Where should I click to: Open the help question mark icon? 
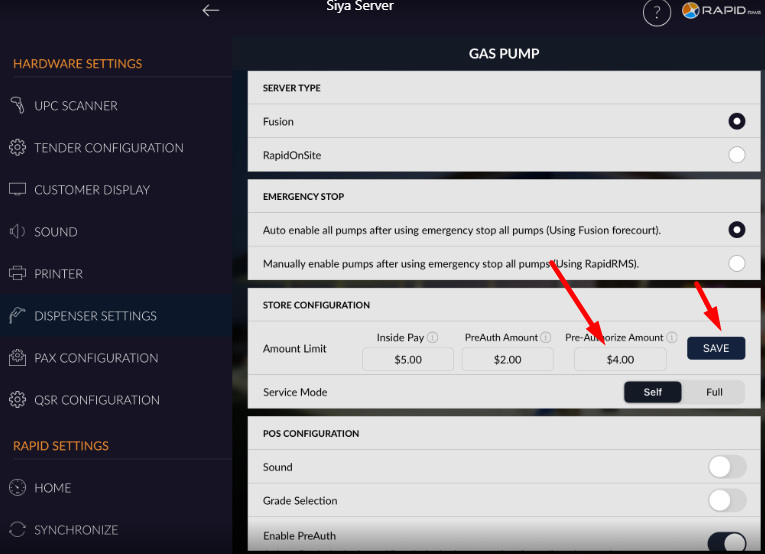click(x=656, y=12)
